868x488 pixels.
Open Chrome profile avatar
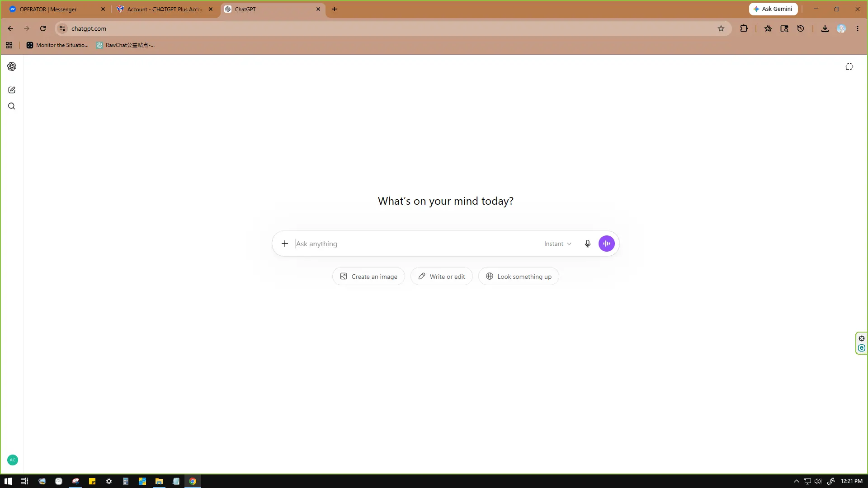841,28
